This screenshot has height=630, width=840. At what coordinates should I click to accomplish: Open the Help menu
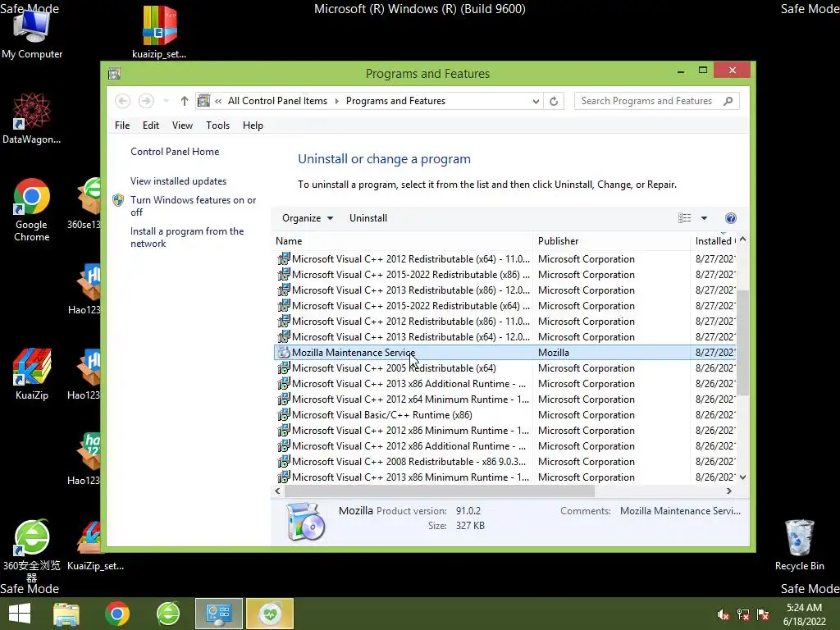click(253, 126)
